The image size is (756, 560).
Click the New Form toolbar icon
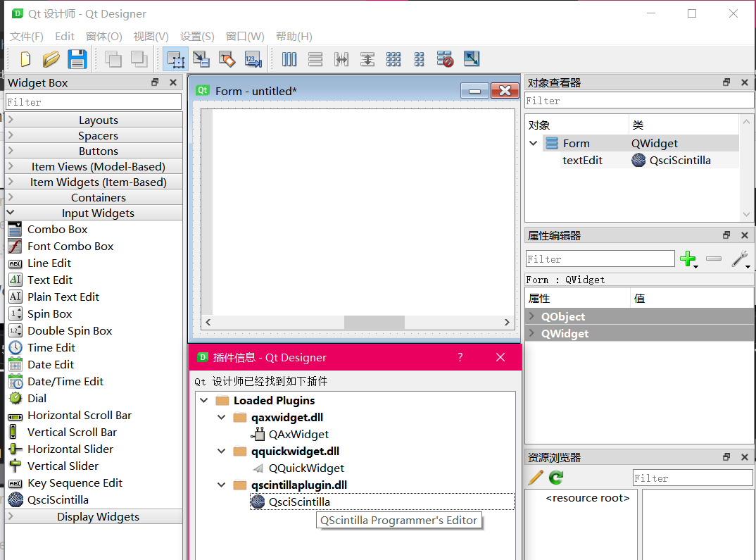point(25,59)
